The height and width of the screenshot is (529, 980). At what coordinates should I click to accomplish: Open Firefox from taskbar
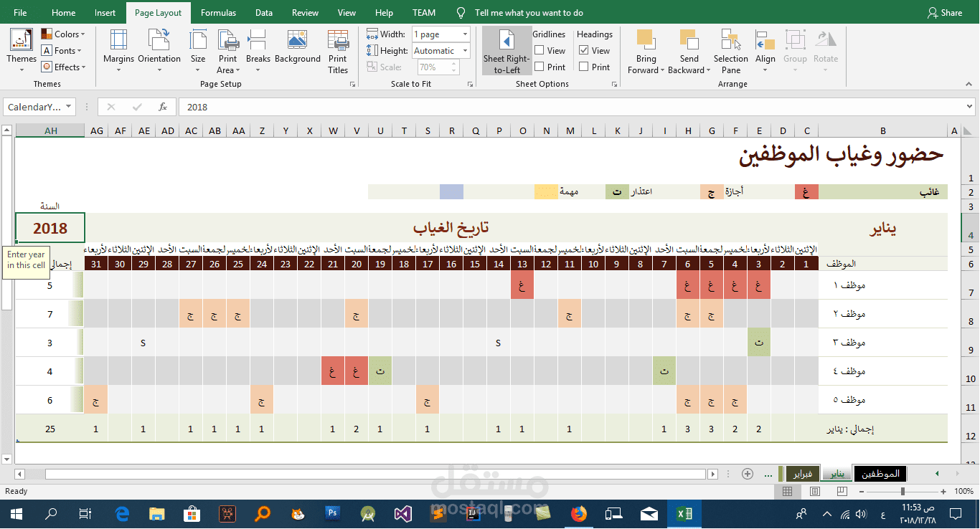578,513
